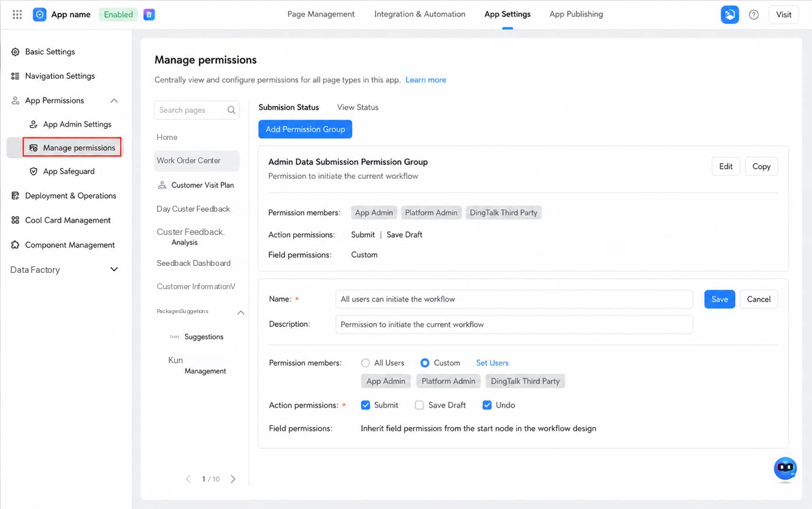The width and height of the screenshot is (812, 509).
Task: Uncheck the Submit checkbox
Action: click(365, 405)
